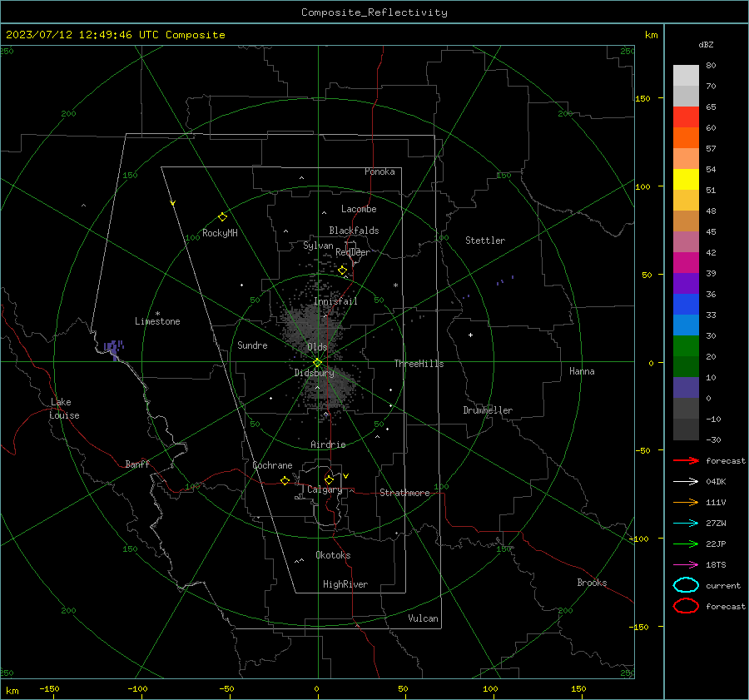Click the red forecast ellipse legend
This screenshot has width=749, height=700.
click(x=686, y=606)
